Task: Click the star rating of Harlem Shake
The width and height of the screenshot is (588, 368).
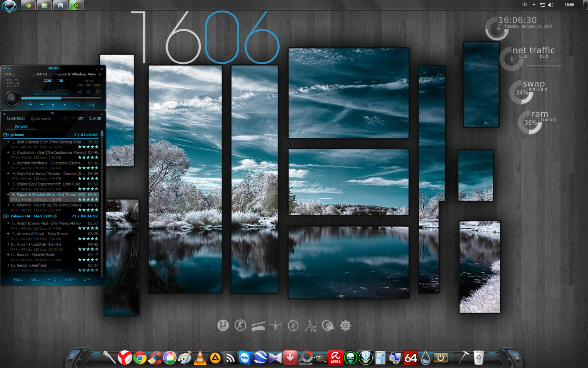Action: pyautogui.click(x=88, y=260)
